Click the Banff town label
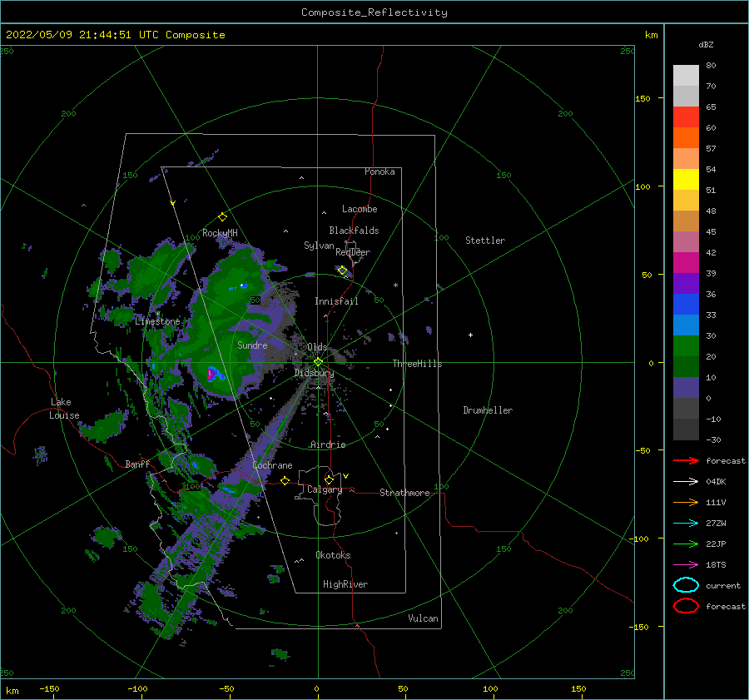 (137, 464)
